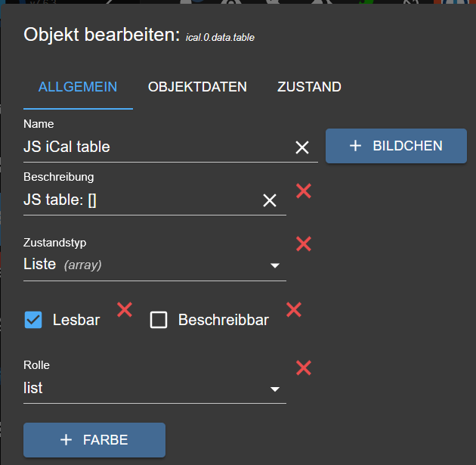This screenshot has width=476, height=465.
Task: Remove the Beschreibung attribute via red X
Action: [304, 191]
